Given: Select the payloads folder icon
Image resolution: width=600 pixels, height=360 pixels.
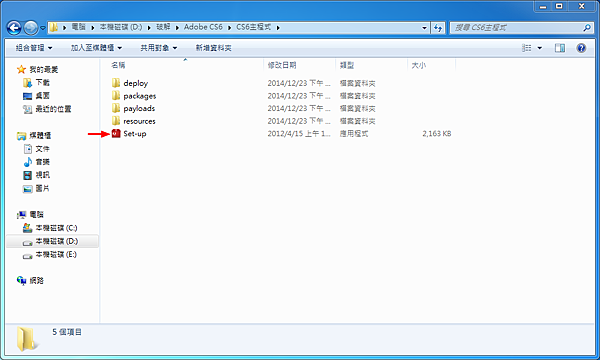Looking at the screenshot, I should coord(116,108).
